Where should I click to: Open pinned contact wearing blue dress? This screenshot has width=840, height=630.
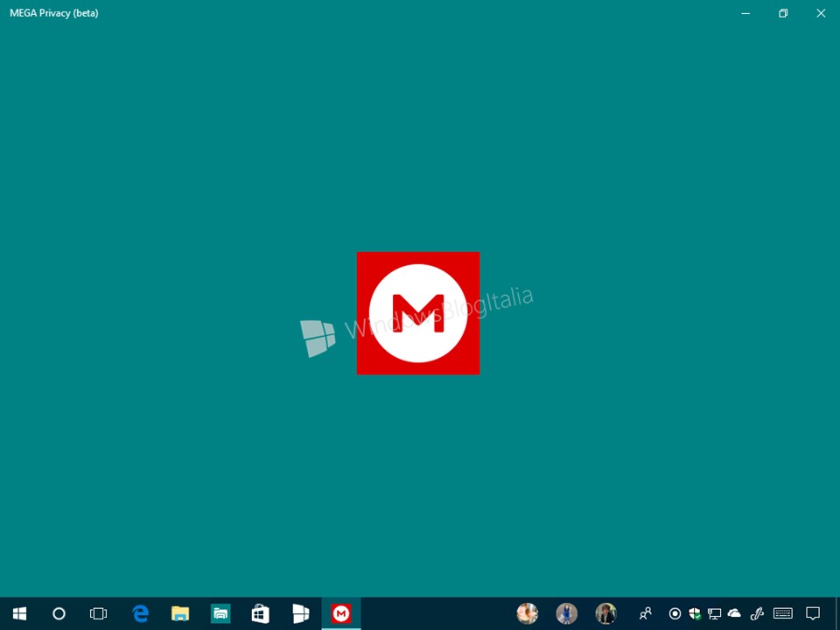[567, 613]
